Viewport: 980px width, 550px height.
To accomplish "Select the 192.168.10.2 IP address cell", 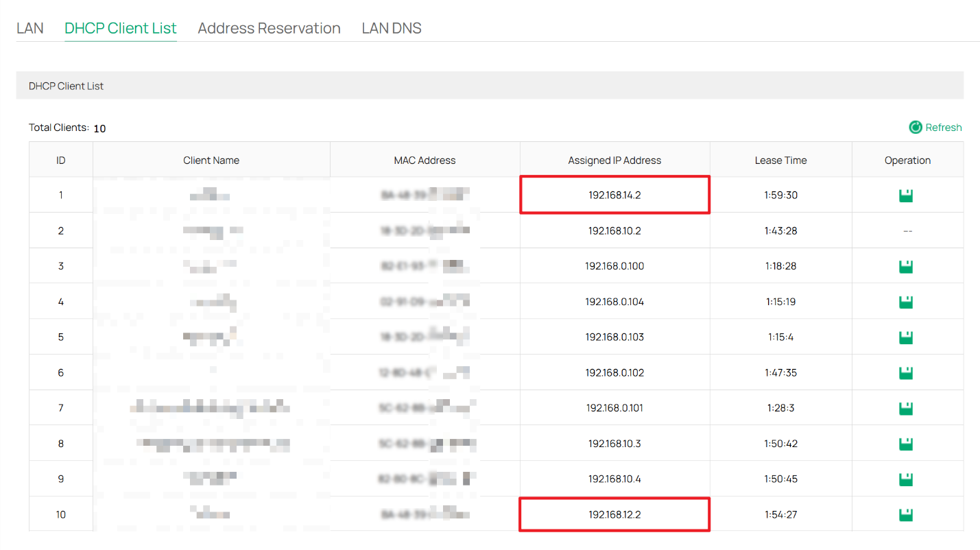I will tap(614, 231).
